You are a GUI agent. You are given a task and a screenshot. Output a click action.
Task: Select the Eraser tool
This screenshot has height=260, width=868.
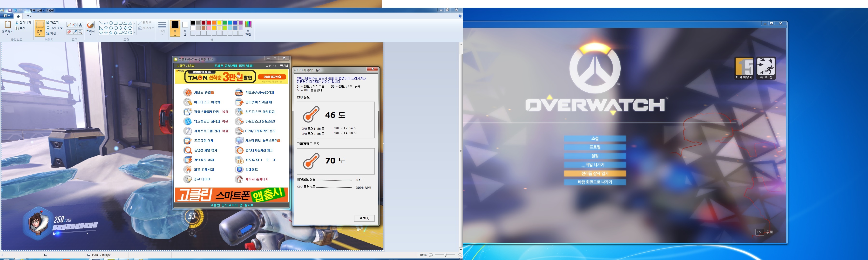pos(69,32)
